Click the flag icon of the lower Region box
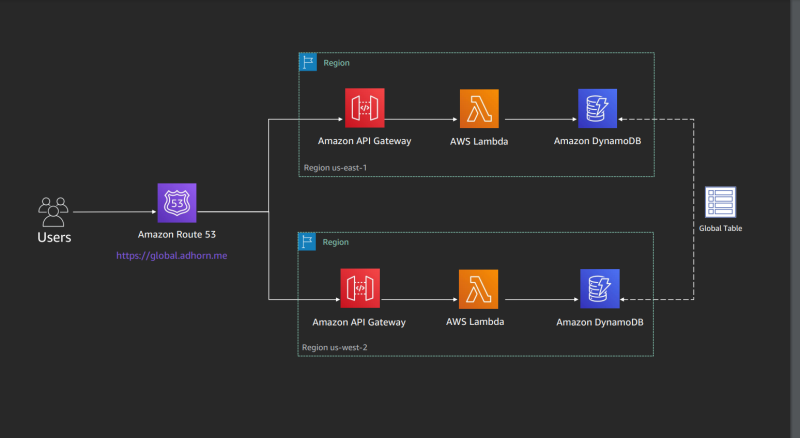The height and width of the screenshot is (438, 800). (x=308, y=241)
